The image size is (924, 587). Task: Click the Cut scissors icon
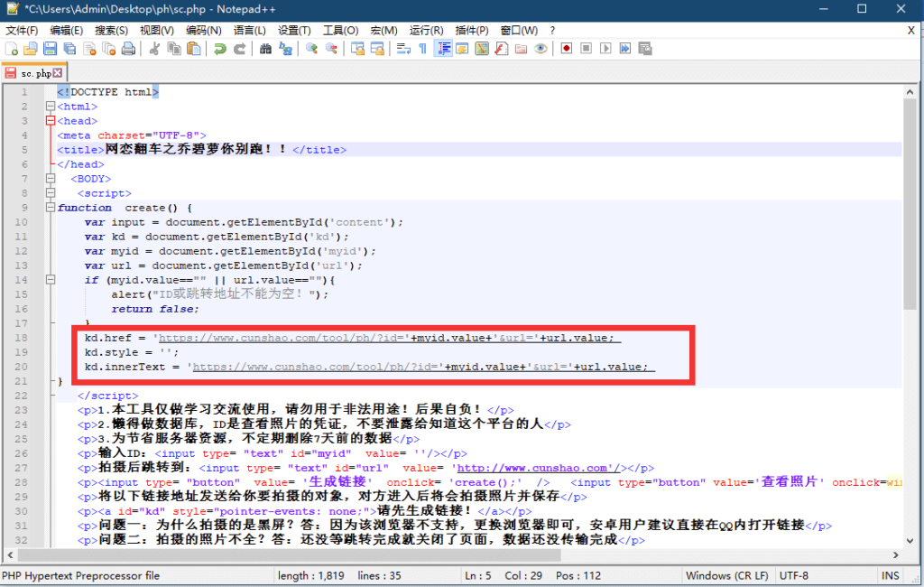point(154,49)
